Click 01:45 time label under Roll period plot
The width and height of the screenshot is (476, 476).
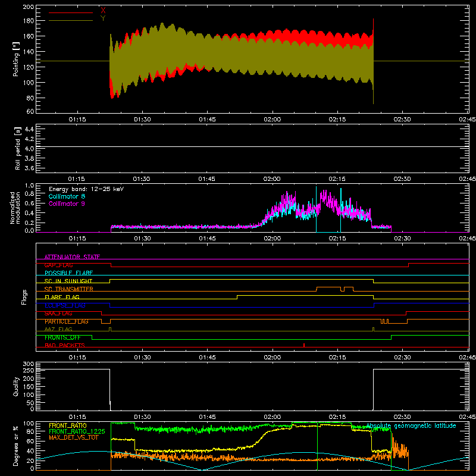[x=206, y=179]
